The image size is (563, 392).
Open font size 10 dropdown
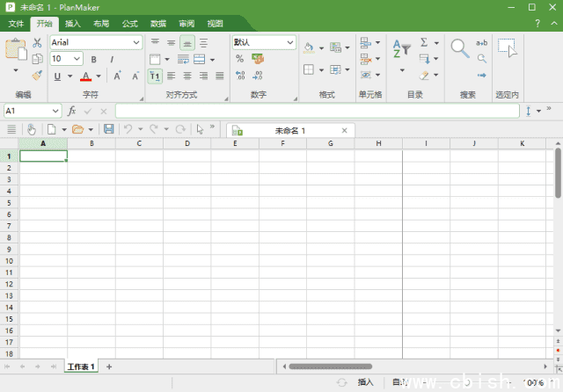click(77, 59)
